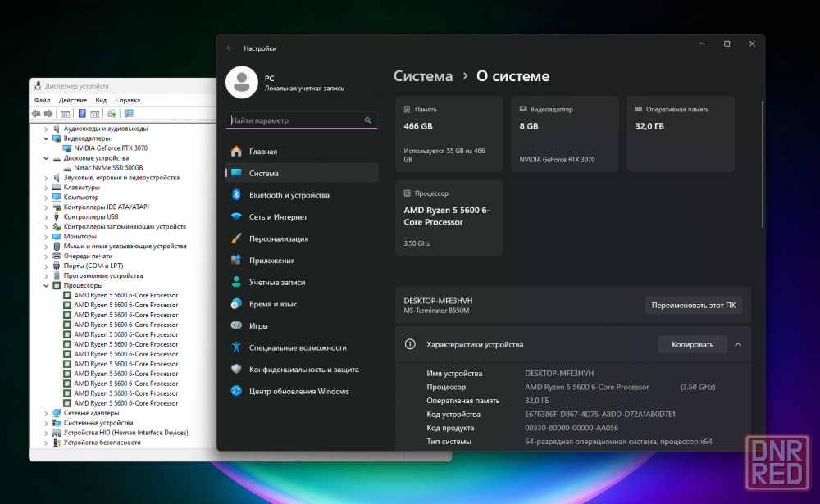
Task: Expand the Сетевые адаптеры node arrow
Action: [x=46, y=414]
